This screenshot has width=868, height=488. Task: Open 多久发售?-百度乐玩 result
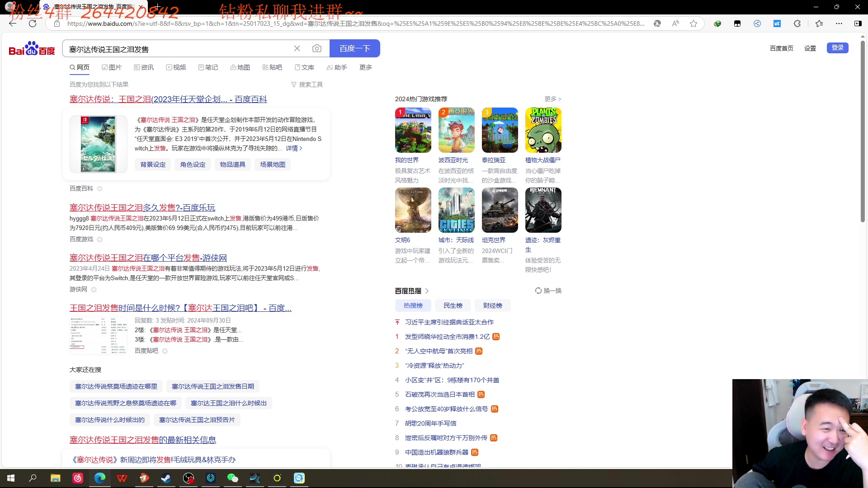pos(142,207)
